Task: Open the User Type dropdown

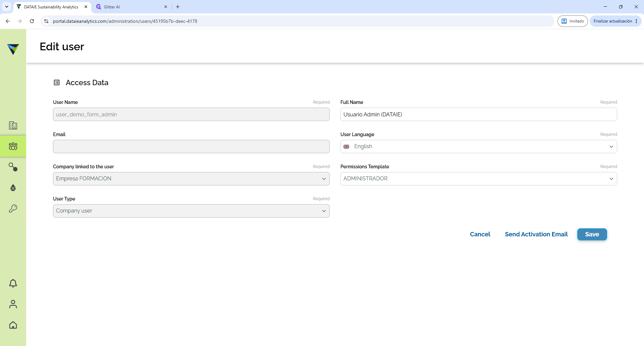Action: 191,211
